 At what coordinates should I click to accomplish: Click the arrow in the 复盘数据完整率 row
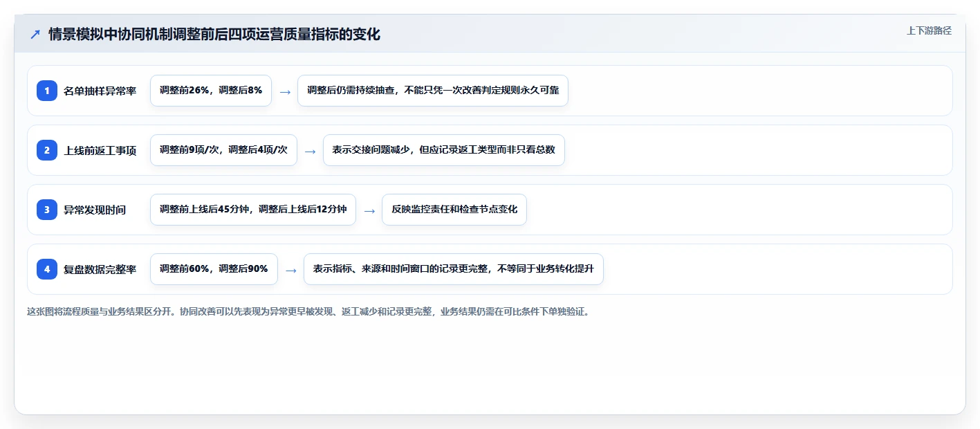291,270
